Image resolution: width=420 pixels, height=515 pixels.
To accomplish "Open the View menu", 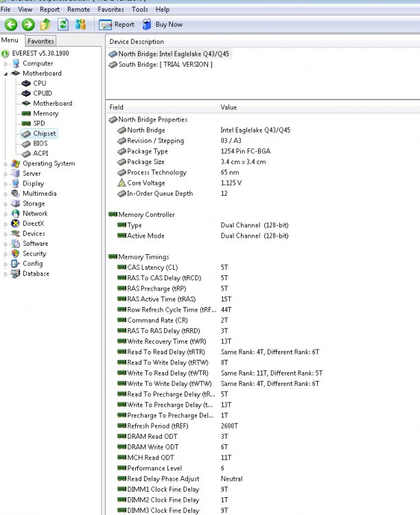I will 25,10.
